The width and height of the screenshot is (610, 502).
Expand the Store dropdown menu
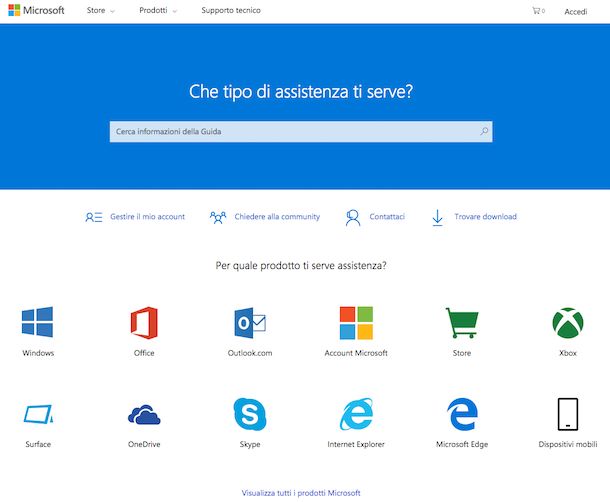point(100,11)
